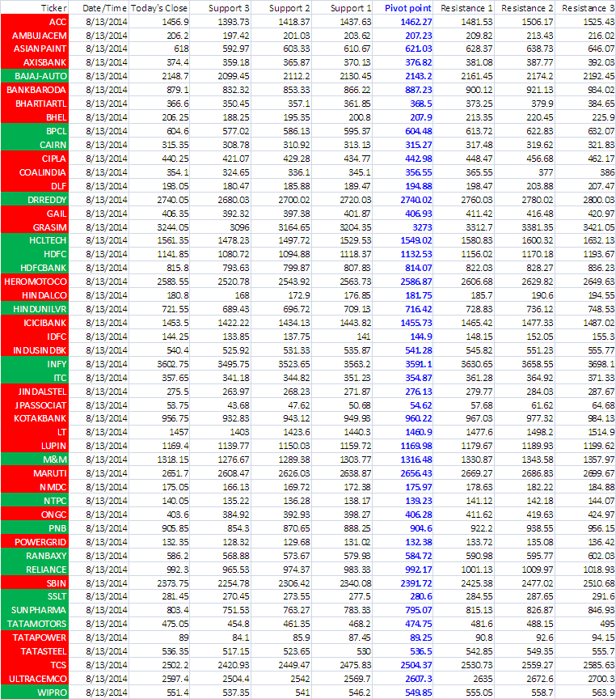
Task: Select the GRASIM ticker cell
Action: point(34,227)
